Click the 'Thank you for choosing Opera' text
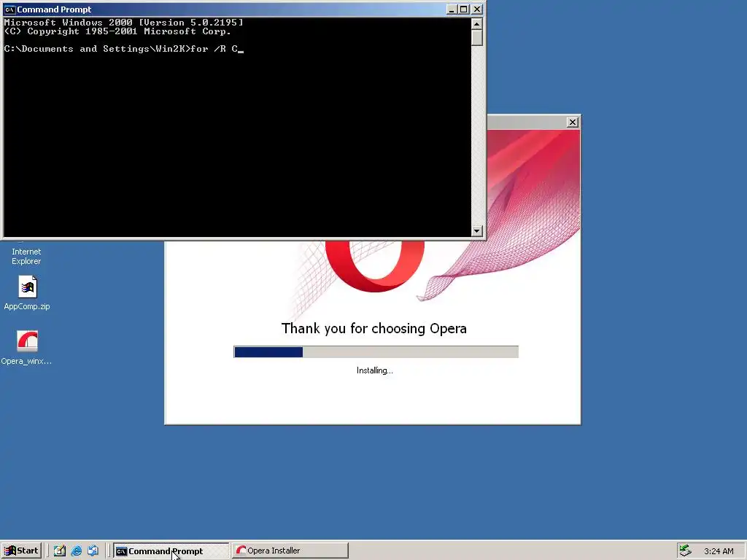 374,329
